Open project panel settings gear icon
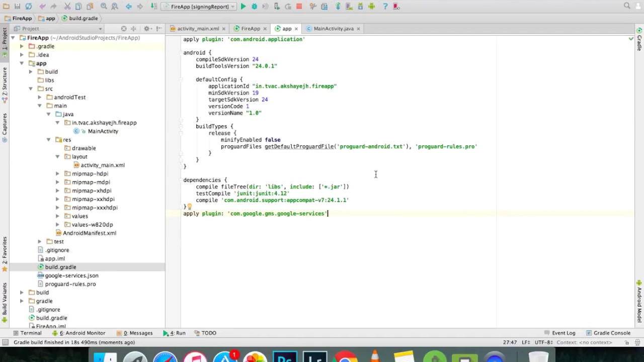 147,29
